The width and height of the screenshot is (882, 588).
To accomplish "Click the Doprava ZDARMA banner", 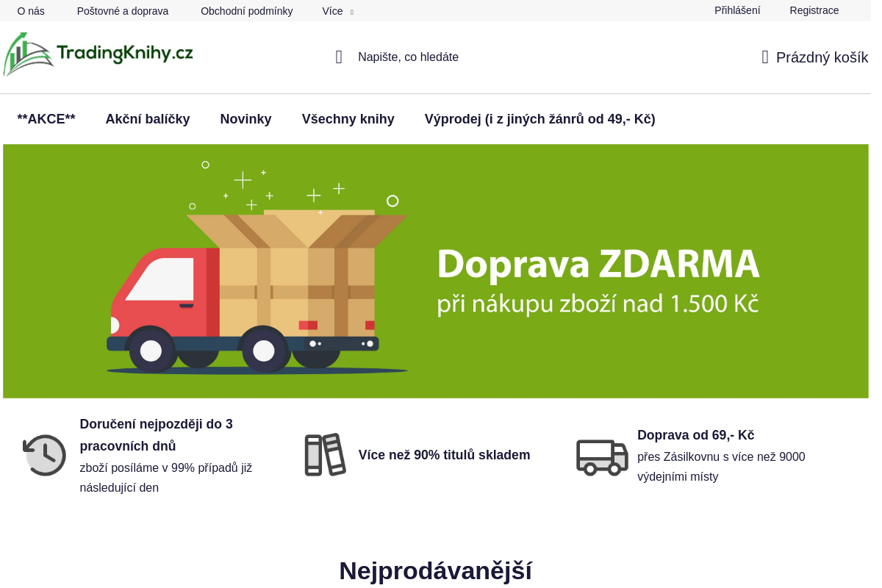I will point(436,271).
